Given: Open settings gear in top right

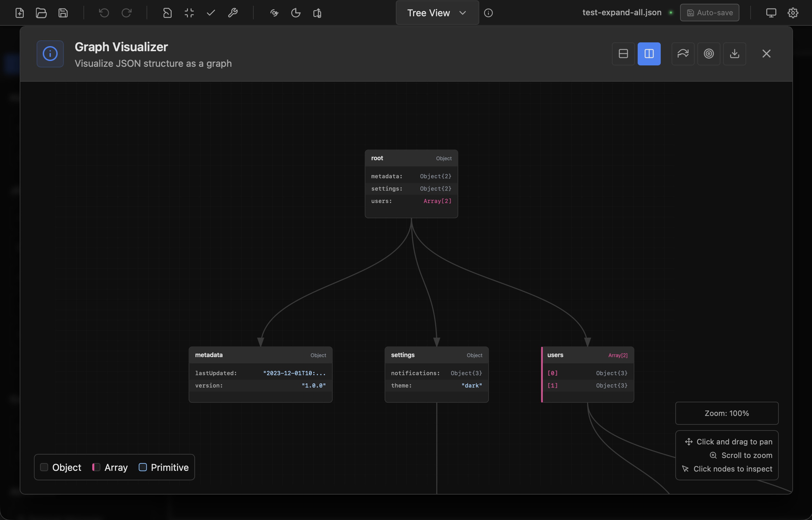Looking at the screenshot, I should (x=793, y=13).
